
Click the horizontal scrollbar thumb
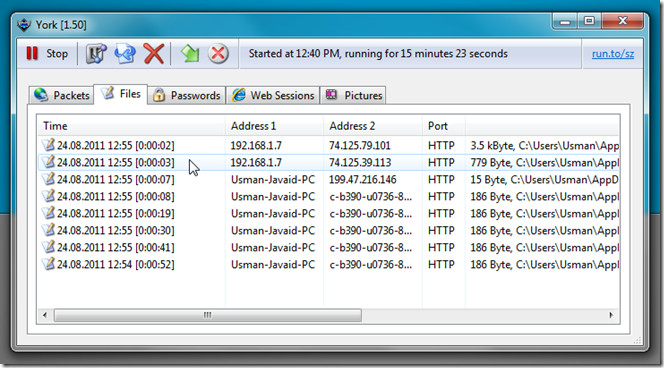[x=208, y=315]
